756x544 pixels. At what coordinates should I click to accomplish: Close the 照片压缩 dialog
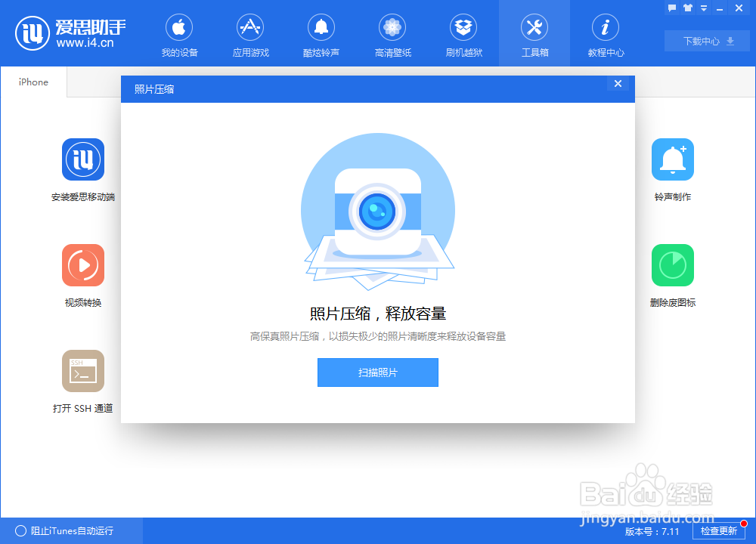tap(618, 83)
